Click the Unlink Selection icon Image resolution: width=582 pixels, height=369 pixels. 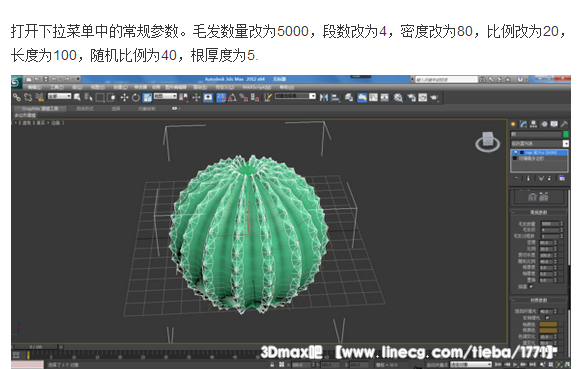point(28,97)
